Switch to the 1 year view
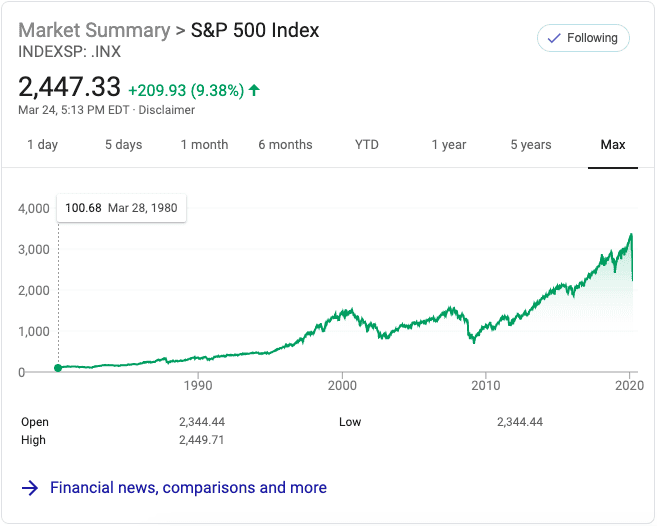The height and width of the screenshot is (526, 657). (449, 145)
